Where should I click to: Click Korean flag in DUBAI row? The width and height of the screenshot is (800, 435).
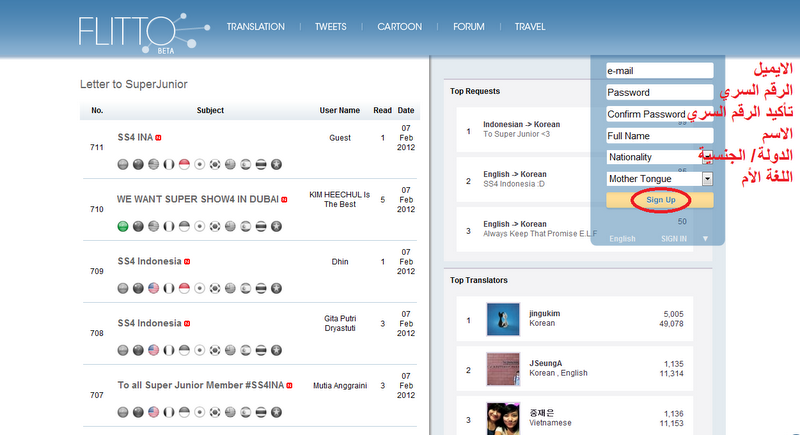click(x=215, y=226)
